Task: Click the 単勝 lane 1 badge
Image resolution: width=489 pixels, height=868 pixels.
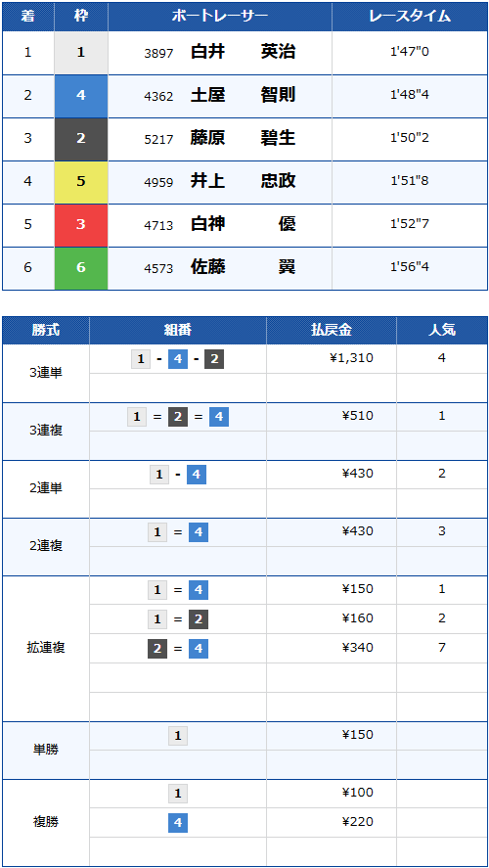Action: pyautogui.click(x=178, y=736)
